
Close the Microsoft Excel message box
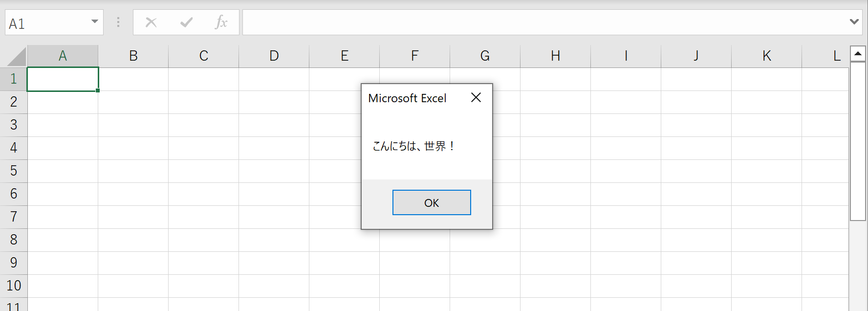(x=476, y=98)
